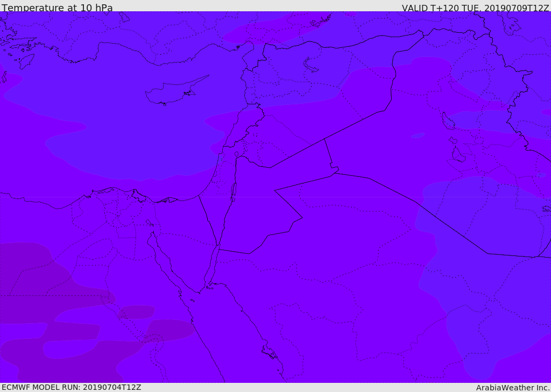Click the 'ECMWF MODEL RUN: 20190704T12Z' caption
Image resolution: width=551 pixels, height=392 pixels.
coord(72,388)
